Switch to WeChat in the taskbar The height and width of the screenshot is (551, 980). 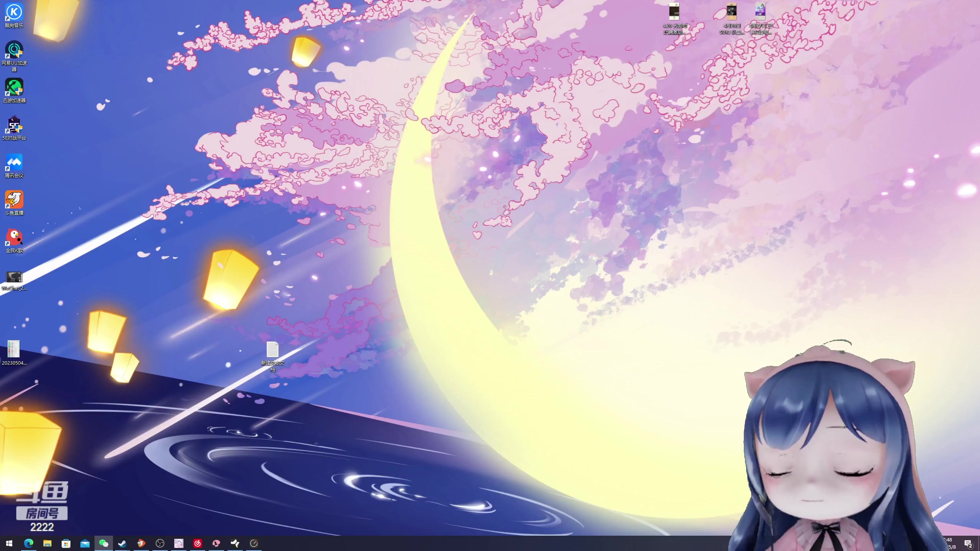point(104,543)
